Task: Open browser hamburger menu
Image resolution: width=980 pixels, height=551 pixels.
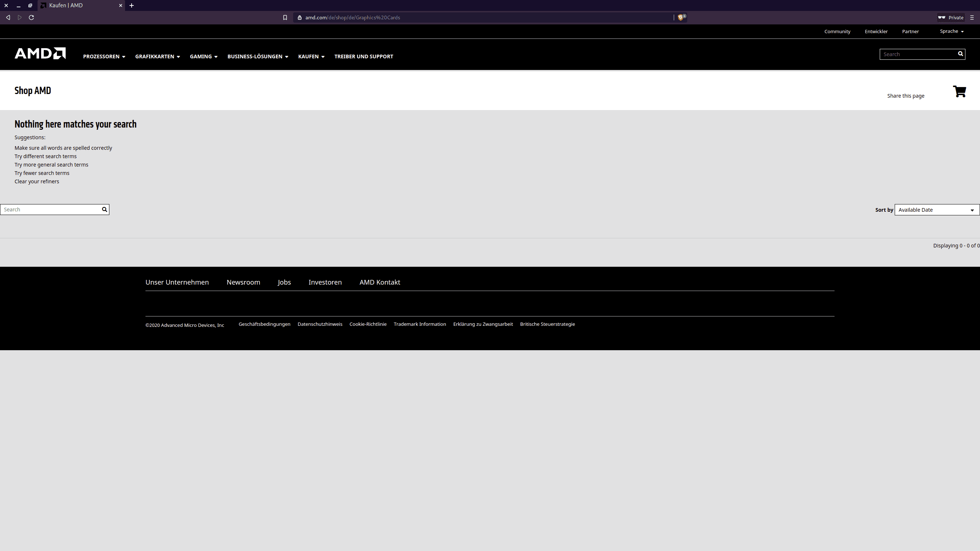Action: [972, 17]
